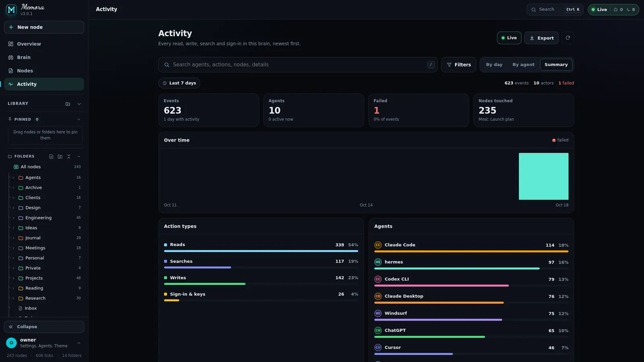644x362 pixels.
Task: Expand the Projects folder
Action: tap(13, 278)
